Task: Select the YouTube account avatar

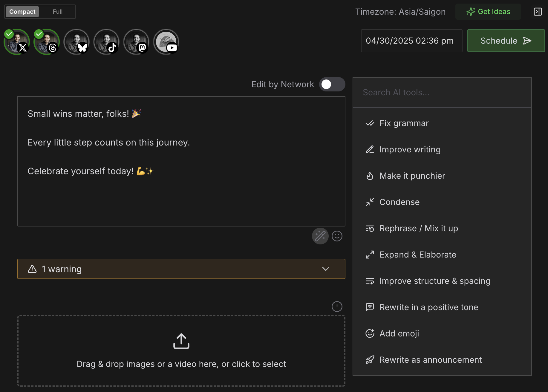Action: 166,42
